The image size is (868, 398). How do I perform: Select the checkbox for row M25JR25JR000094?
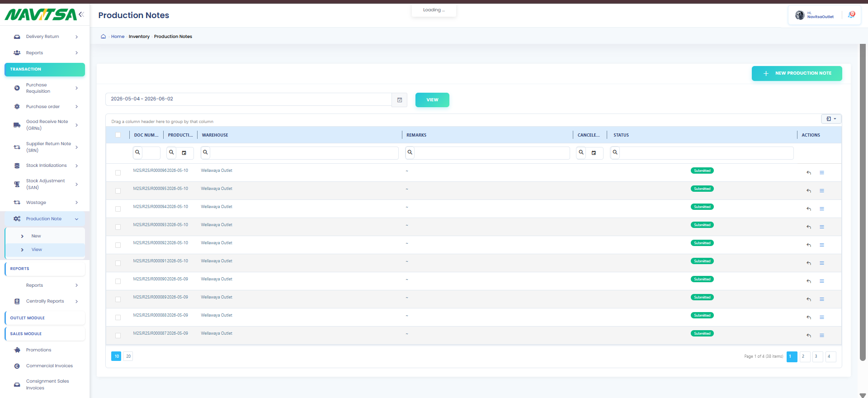point(118,209)
